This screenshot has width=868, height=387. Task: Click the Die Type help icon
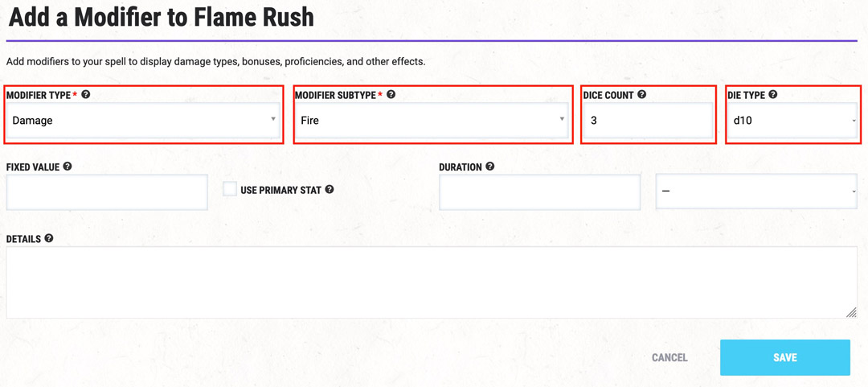[773, 95]
